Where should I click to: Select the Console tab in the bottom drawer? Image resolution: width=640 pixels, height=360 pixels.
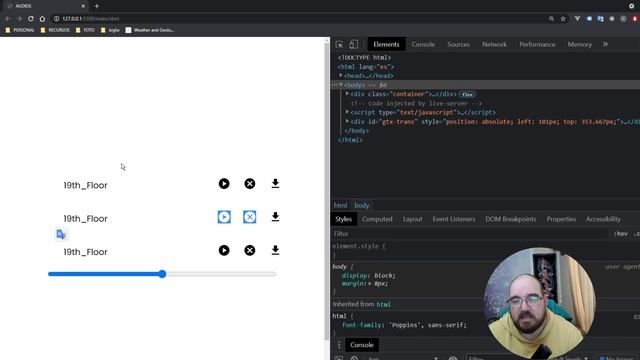pos(362,345)
